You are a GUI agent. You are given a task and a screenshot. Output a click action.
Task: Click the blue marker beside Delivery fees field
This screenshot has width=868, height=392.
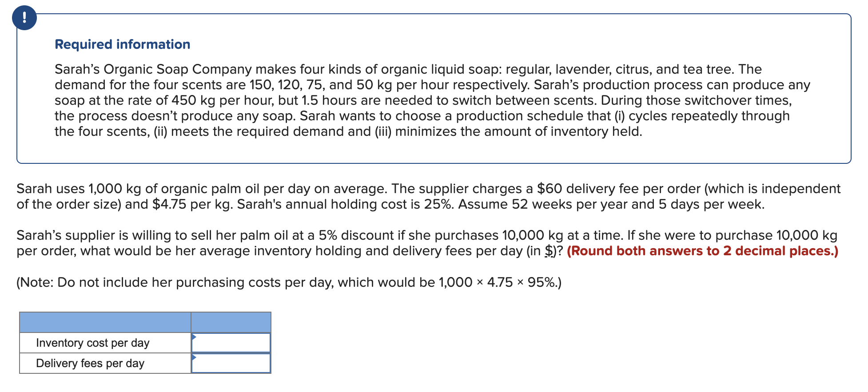[194, 358]
